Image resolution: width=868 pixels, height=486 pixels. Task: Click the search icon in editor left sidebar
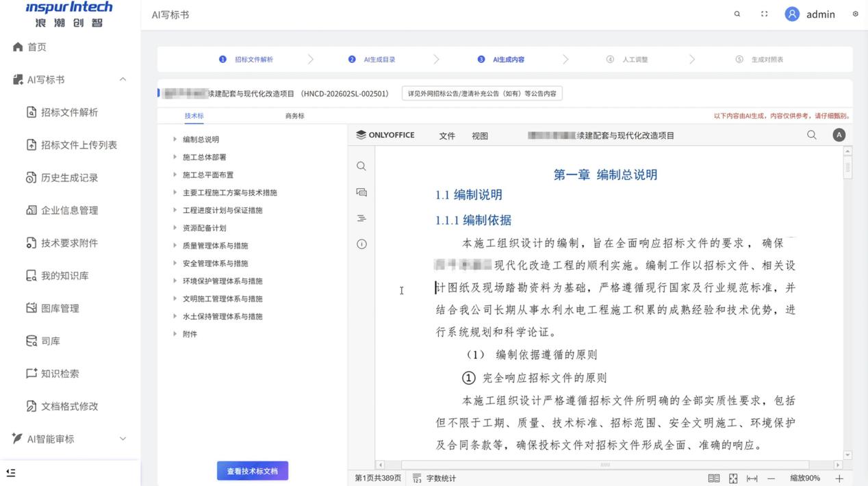click(361, 166)
